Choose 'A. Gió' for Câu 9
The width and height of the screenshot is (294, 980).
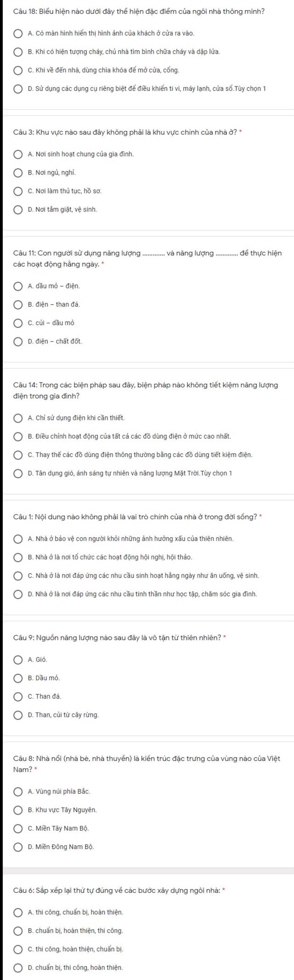click(18, 660)
